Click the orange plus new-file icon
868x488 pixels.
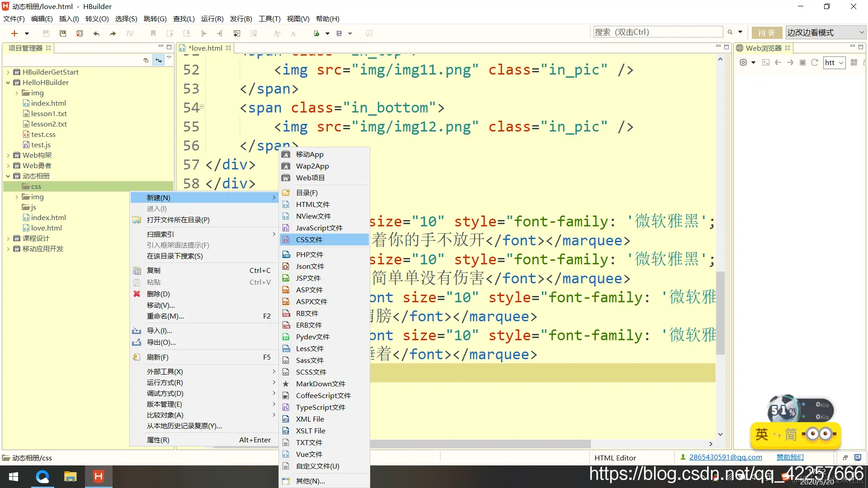(x=14, y=33)
